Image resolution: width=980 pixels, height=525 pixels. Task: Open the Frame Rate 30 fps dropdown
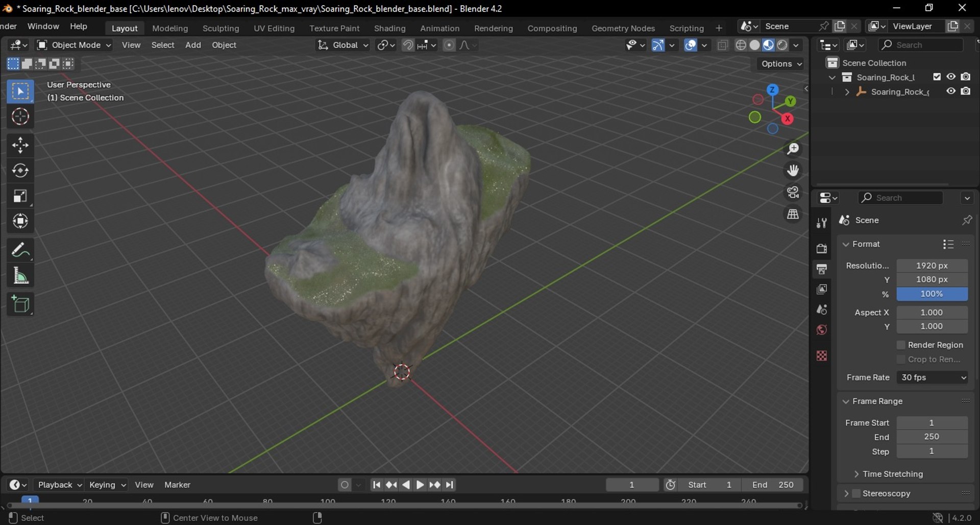932,377
